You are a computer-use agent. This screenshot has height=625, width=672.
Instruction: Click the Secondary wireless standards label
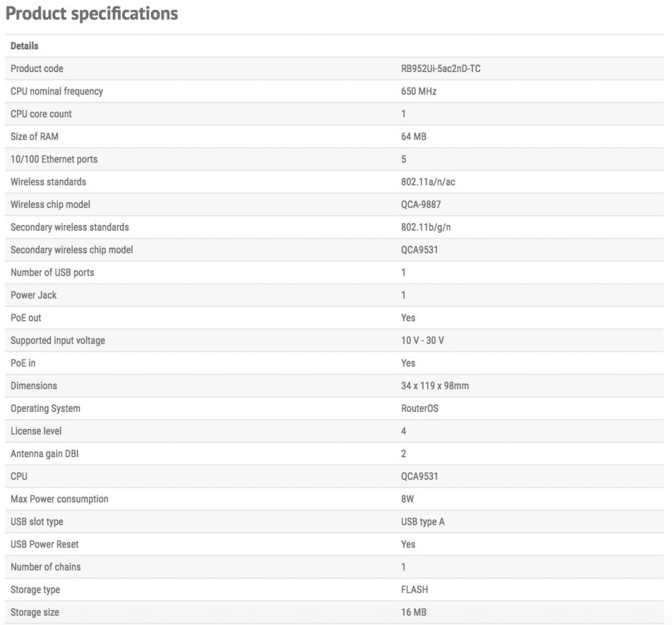(x=70, y=227)
